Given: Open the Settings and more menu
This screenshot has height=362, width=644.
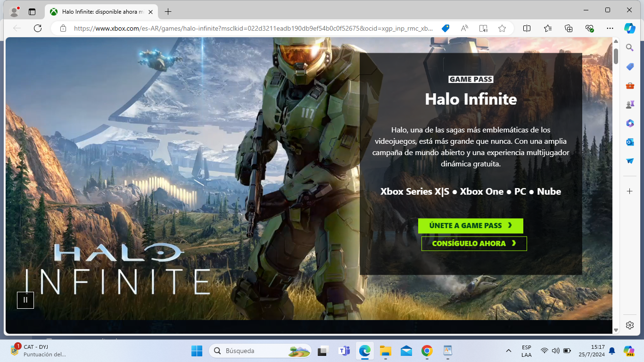Looking at the screenshot, I should (x=610, y=28).
